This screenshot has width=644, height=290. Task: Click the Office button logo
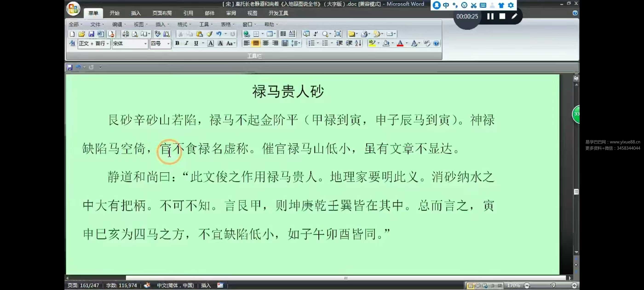73,9
